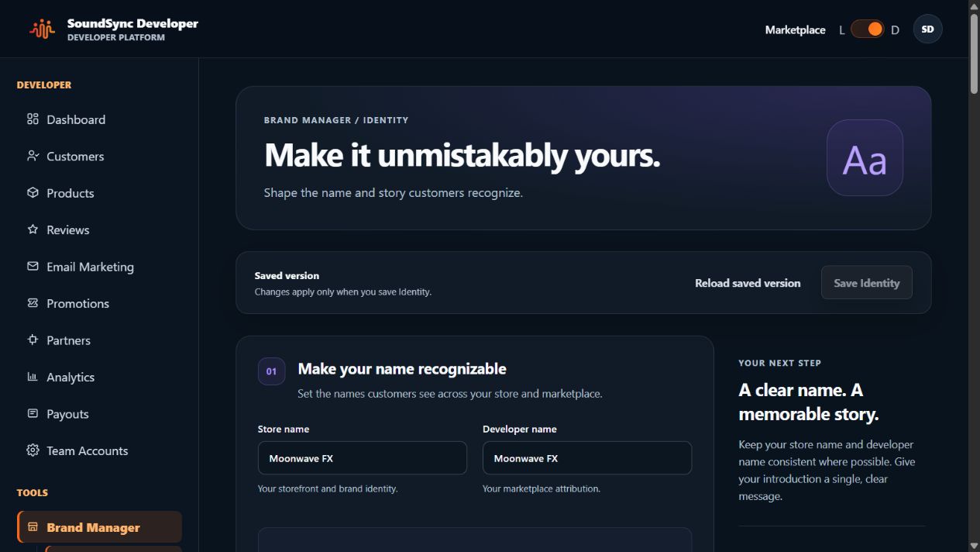Click the Email Marketing envelope icon
The image size is (980, 552).
(33, 267)
